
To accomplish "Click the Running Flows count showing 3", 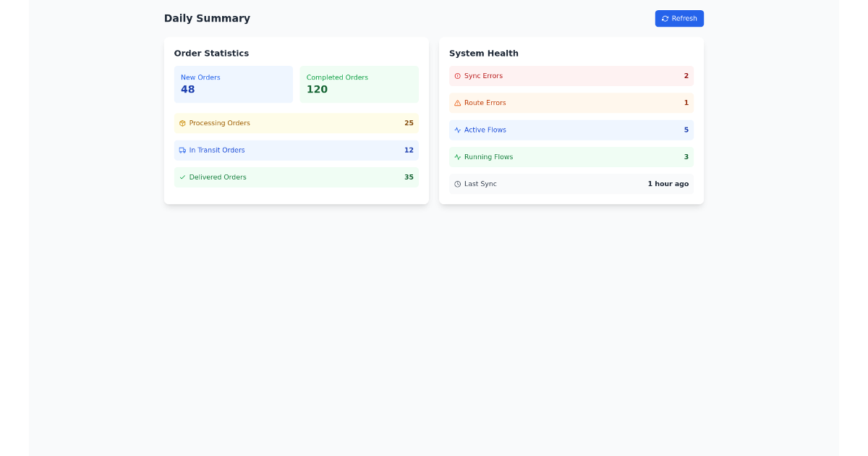I will (686, 157).
